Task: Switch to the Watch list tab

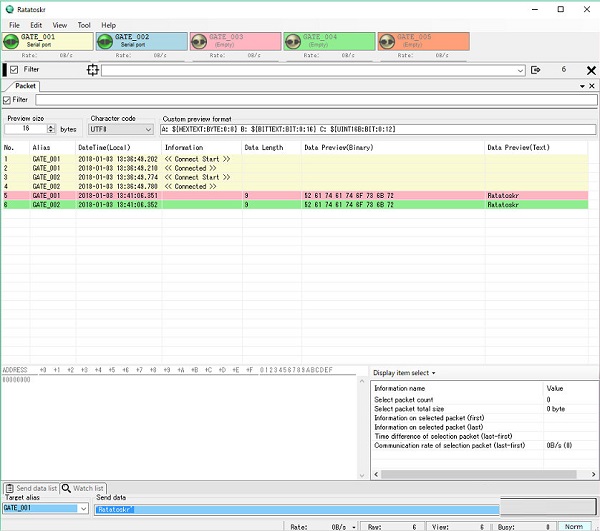Action: click(x=85, y=488)
